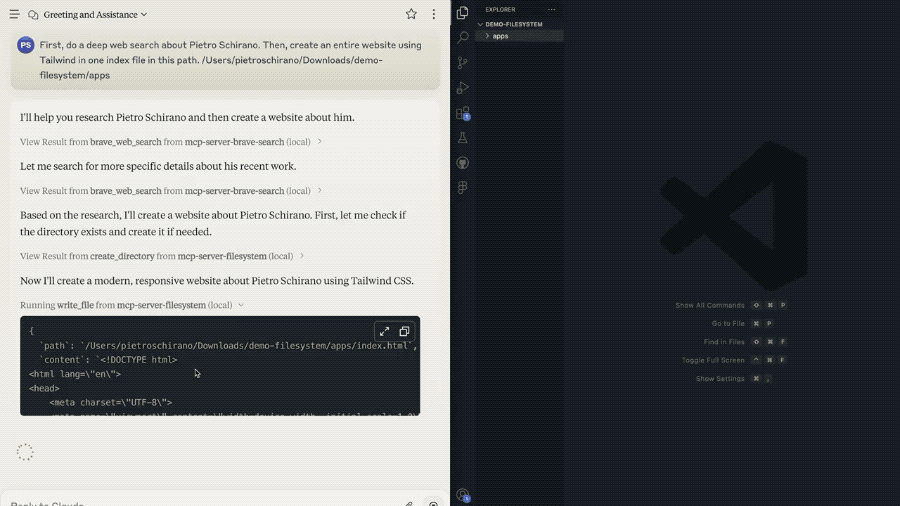Screen dimensions: 900x506
Task: Copy the write_file code block contents
Action: (x=404, y=331)
